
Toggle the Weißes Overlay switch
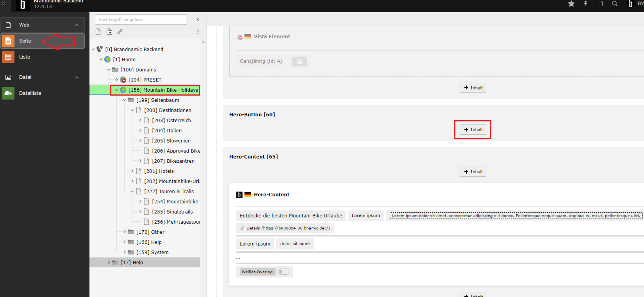pyautogui.click(x=283, y=272)
